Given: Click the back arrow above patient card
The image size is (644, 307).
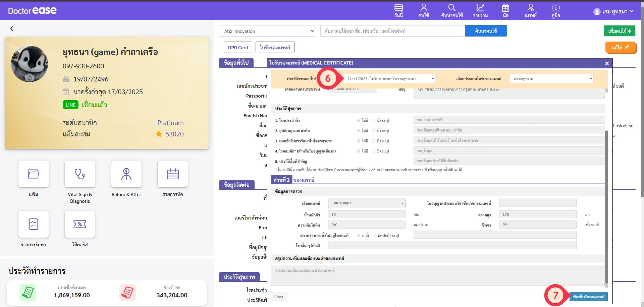Looking at the screenshot, I should pyautogui.click(x=12, y=29).
